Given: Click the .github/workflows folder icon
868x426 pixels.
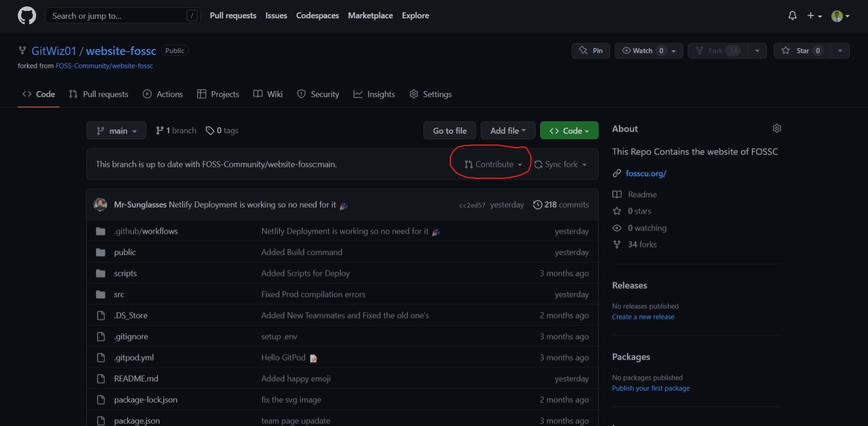Looking at the screenshot, I should 101,231.
